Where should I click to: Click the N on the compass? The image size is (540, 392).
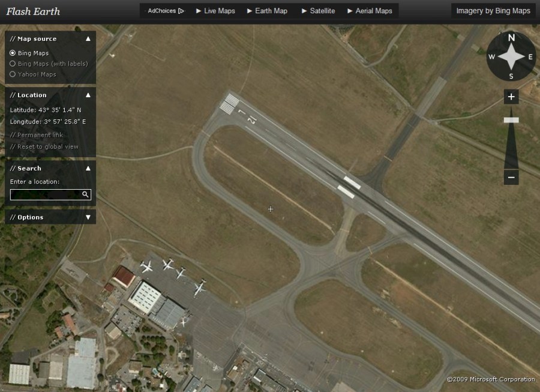511,38
